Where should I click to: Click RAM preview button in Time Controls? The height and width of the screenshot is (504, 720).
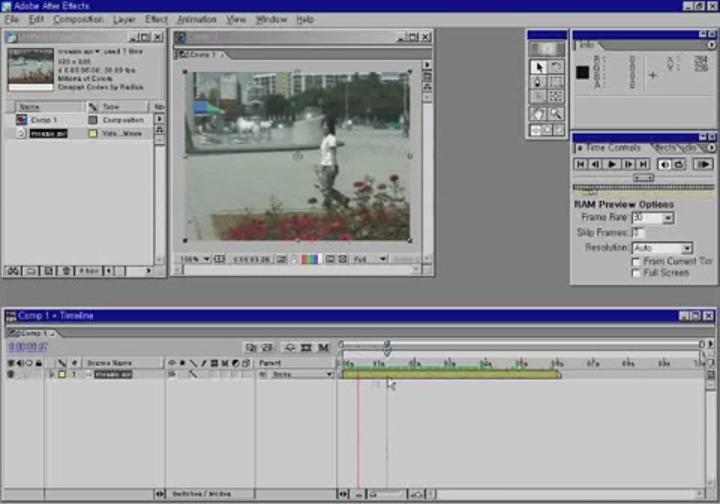703,164
